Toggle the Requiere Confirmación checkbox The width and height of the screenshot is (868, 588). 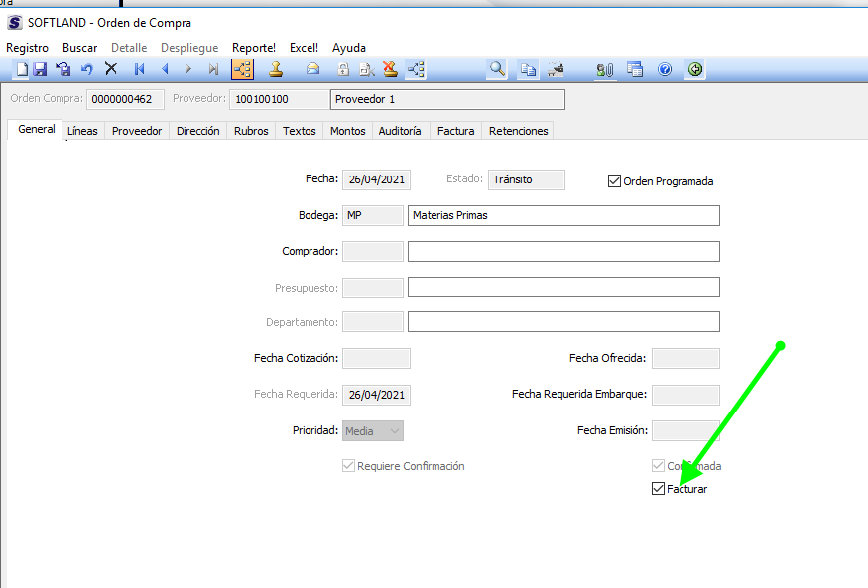point(348,466)
